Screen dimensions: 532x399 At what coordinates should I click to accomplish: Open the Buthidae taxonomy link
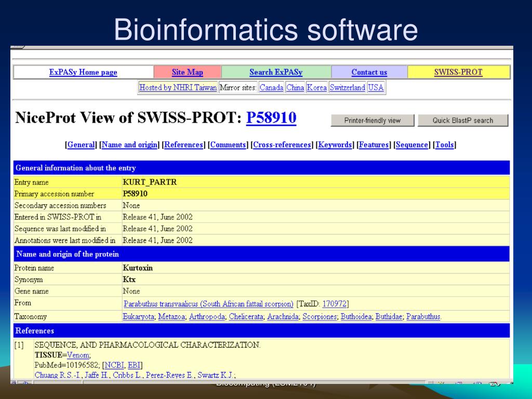[x=389, y=316]
